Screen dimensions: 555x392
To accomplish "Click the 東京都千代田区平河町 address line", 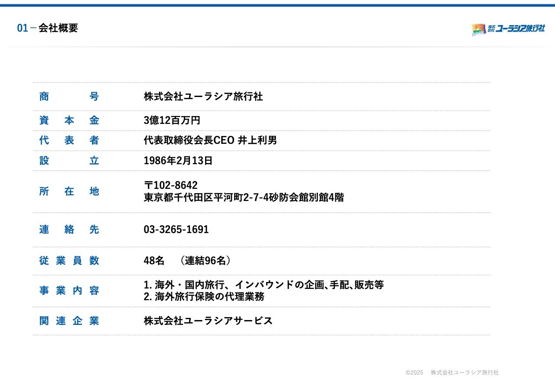I will tap(243, 198).
